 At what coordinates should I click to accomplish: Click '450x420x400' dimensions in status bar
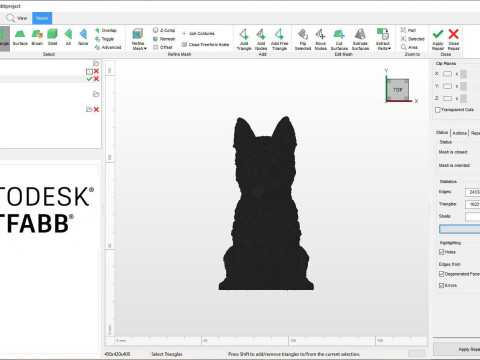pos(117,354)
